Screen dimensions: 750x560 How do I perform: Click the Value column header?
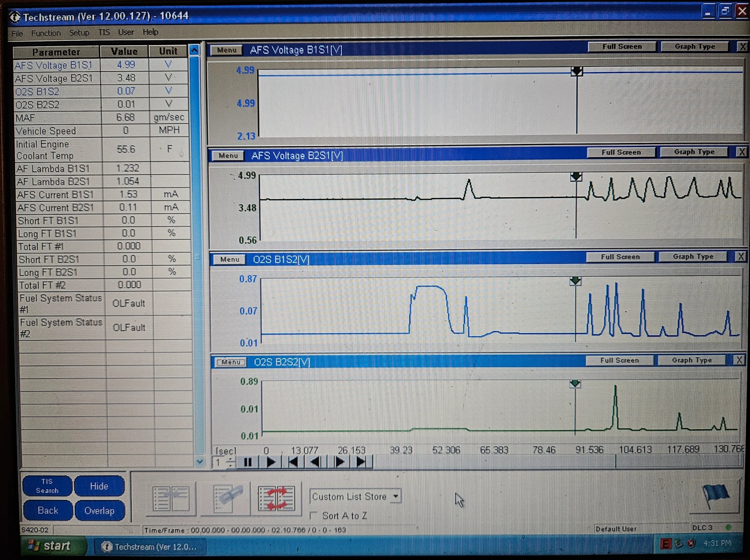pos(124,51)
